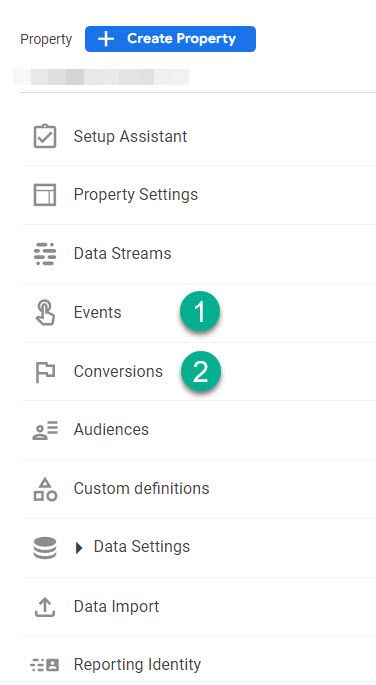376x685 pixels.
Task: Click the Property Settings layout icon
Action: point(45,195)
